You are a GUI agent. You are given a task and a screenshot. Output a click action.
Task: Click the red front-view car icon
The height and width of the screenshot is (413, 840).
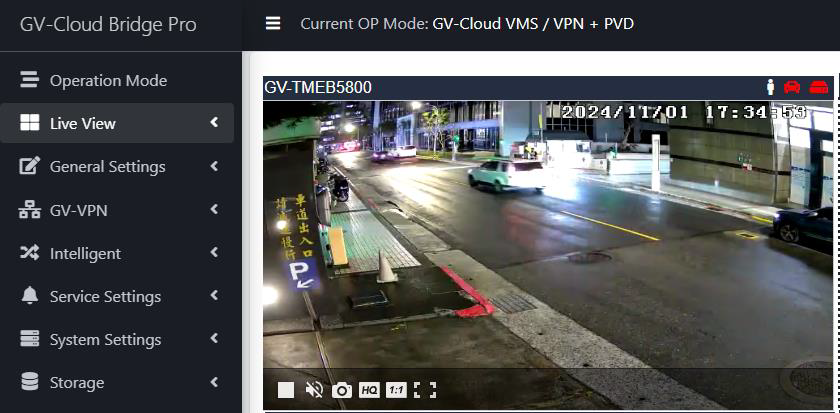pyautogui.click(x=792, y=87)
